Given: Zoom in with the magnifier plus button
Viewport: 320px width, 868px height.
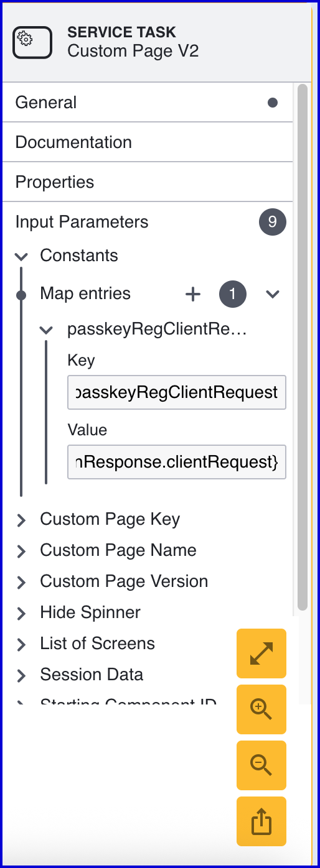Looking at the screenshot, I should 261,709.
